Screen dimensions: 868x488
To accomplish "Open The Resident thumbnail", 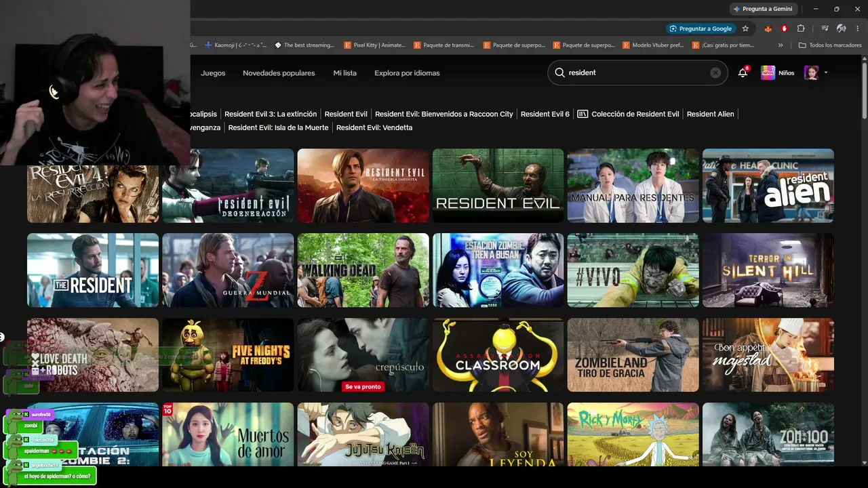I will point(93,270).
